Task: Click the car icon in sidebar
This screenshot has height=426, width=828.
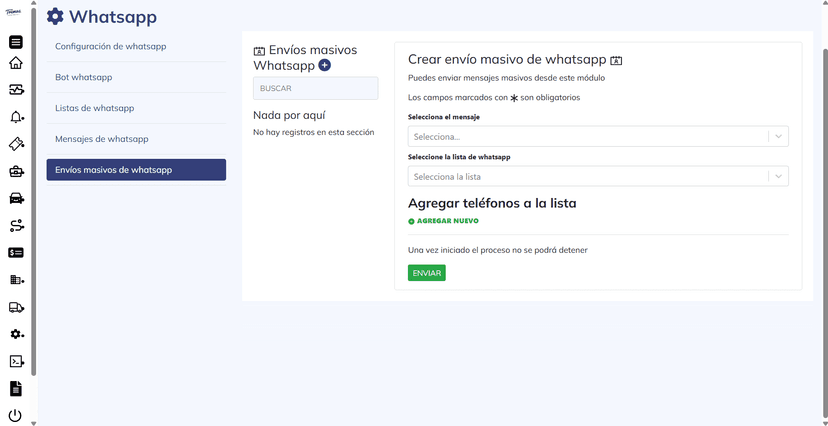Action: coord(16,198)
